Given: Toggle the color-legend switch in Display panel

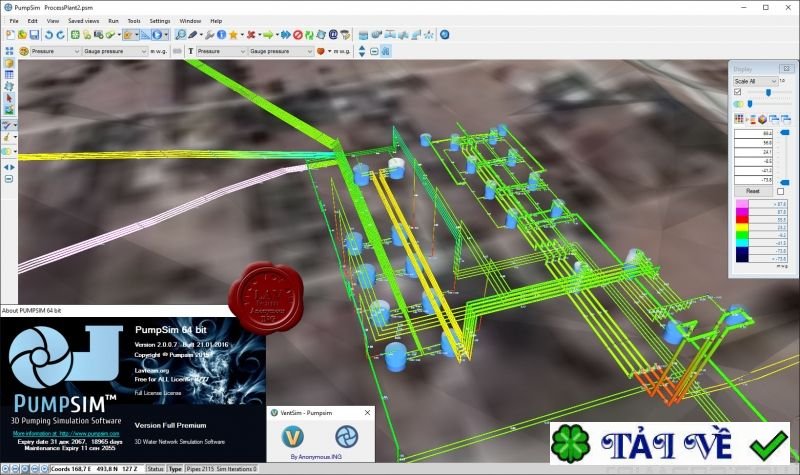Looking at the screenshot, I should click(x=739, y=104).
